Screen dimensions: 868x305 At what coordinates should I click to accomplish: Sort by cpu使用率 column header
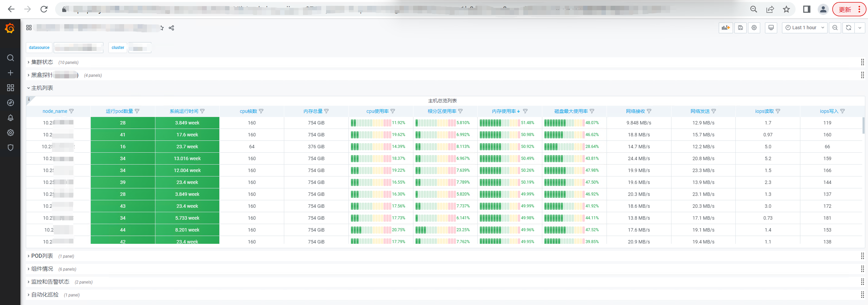(x=378, y=111)
